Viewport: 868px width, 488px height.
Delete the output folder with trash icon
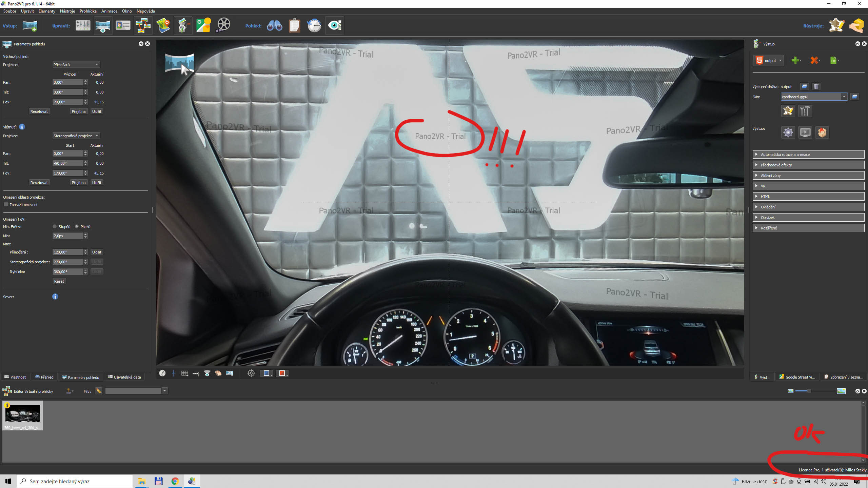click(816, 86)
